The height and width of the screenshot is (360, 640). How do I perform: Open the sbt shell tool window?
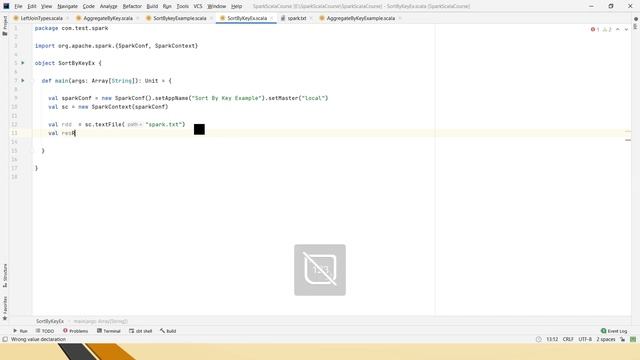[x=141, y=331]
